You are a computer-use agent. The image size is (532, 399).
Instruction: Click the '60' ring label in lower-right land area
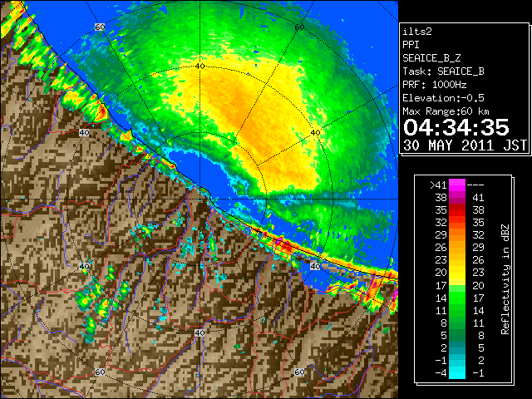click(299, 372)
